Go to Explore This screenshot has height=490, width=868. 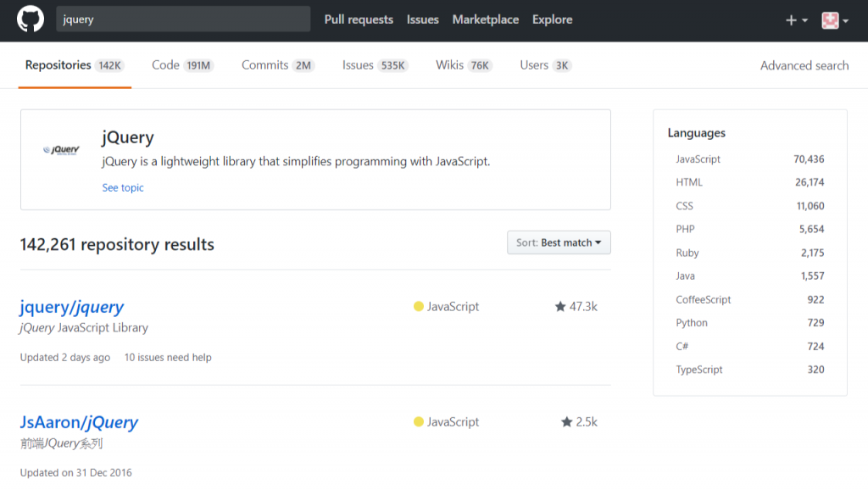coord(552,19)
